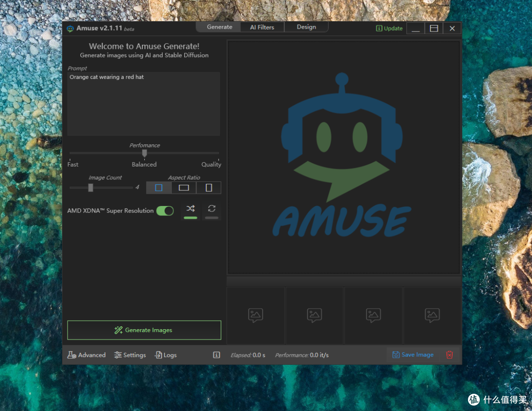Screen dimensions: 532x411
Task: Click the Image Count slider handle
Action: (x=91, y=187)
